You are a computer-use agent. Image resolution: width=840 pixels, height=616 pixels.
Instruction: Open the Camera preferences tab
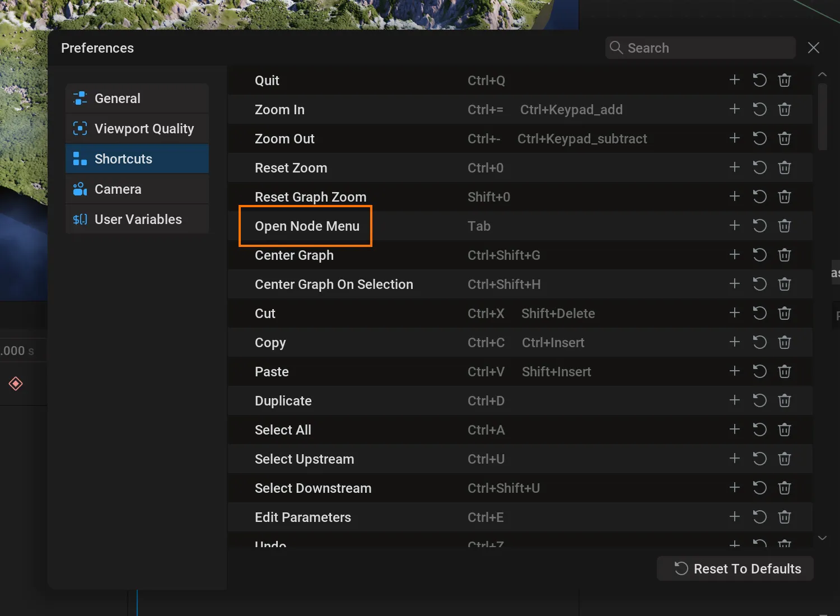[x=137, y=189]
